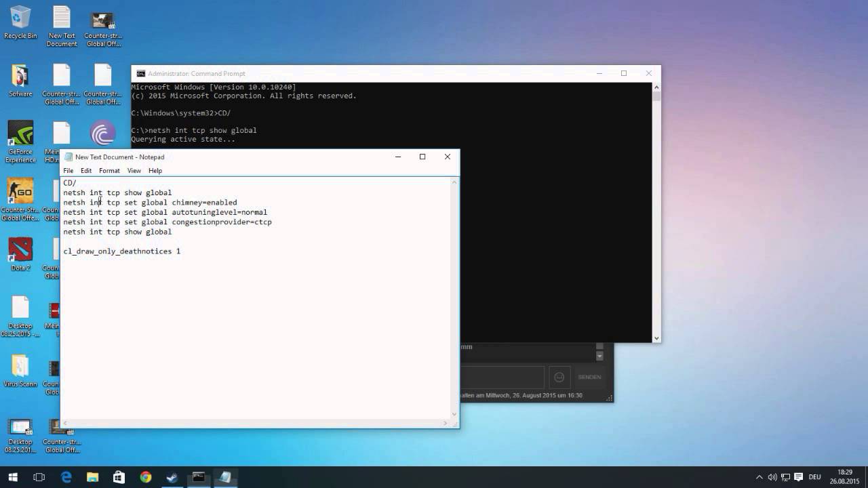
Task: Click Notepad vertical scrollbar up arrow
Action: point(455,182)
